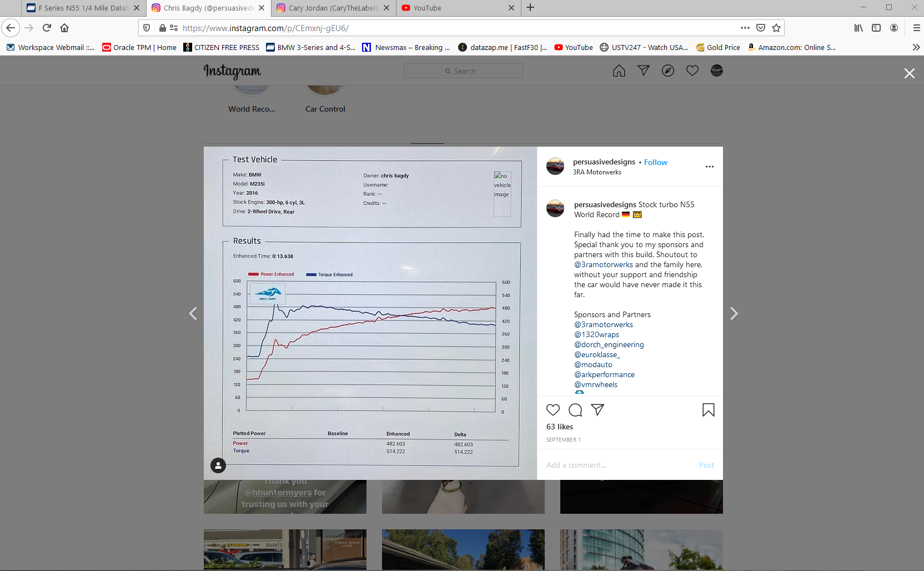Save the post with bookmark icon
924x571 pixels.
[x=709, y=410]
